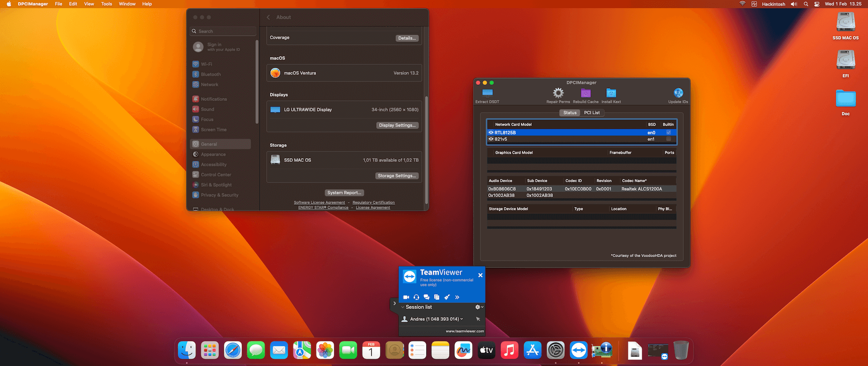The width and height of the screenshot is (868, 366).
Task: Launch Freeform from the Dock
Action: click(463, 350)
